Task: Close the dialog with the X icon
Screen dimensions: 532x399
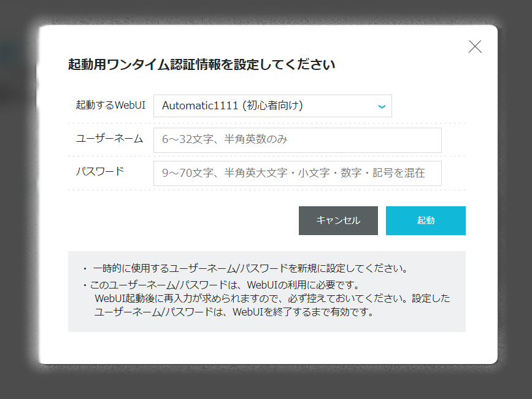Action: pos(475,47)
